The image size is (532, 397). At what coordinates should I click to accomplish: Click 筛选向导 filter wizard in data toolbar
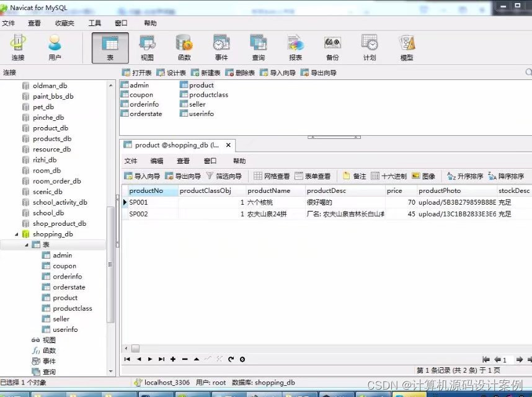coord(224,176)
